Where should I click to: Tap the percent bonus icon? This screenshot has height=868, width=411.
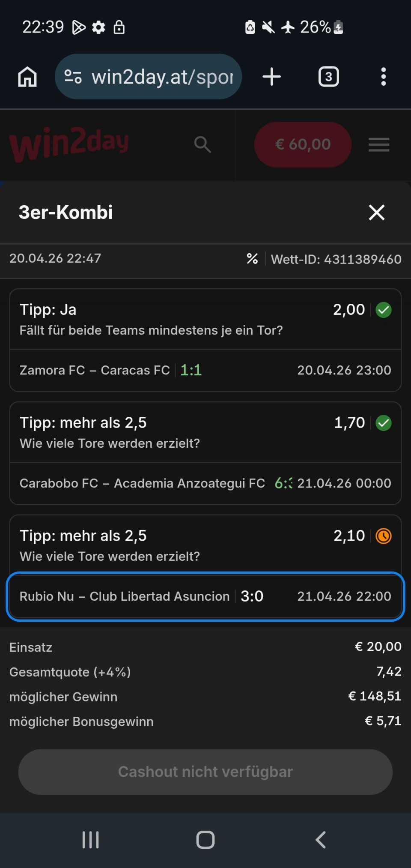pyautogui.click(x=252, y=259)
